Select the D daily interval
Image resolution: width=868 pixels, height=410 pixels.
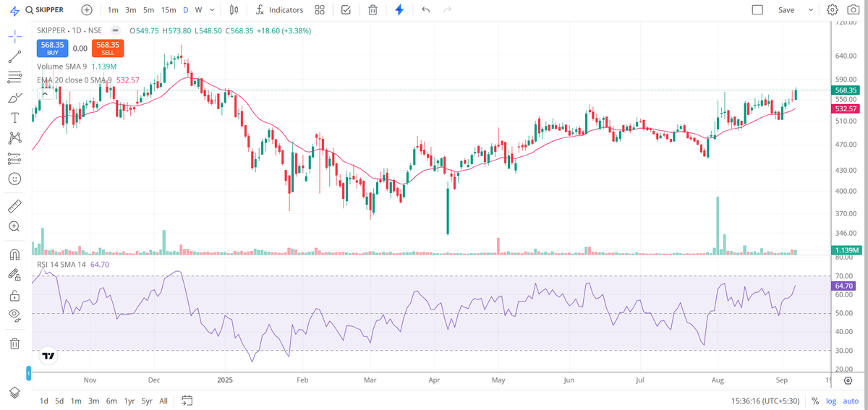(185, 10)
